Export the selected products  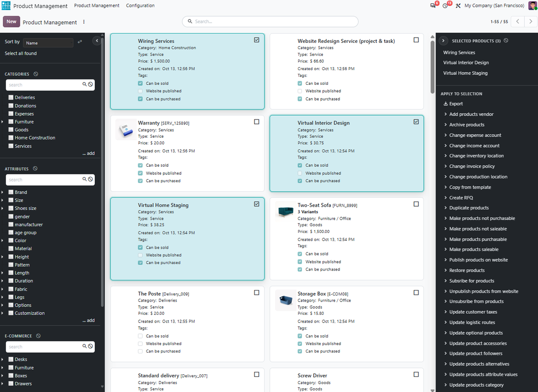[x=453, y=104]
